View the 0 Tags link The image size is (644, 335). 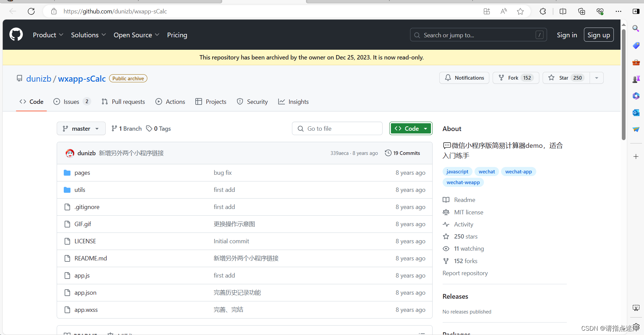[x=158, y=129]
